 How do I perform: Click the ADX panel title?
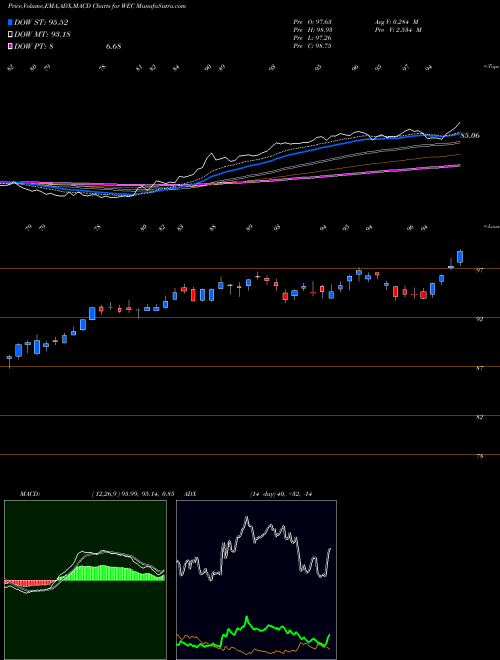tap(191, 494)
